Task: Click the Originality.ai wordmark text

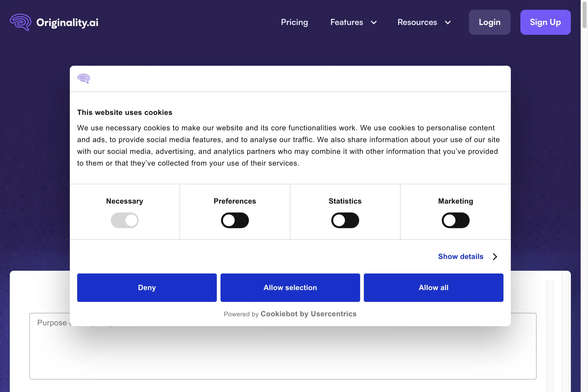Action: [67, 23]
